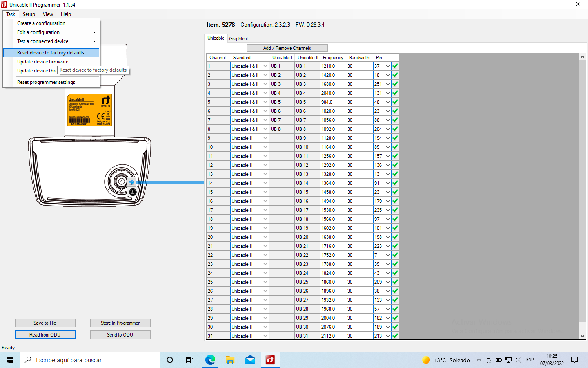Select Reset device to factory defaults
Viewport: 588px width, 368px height.
point(51,53)
